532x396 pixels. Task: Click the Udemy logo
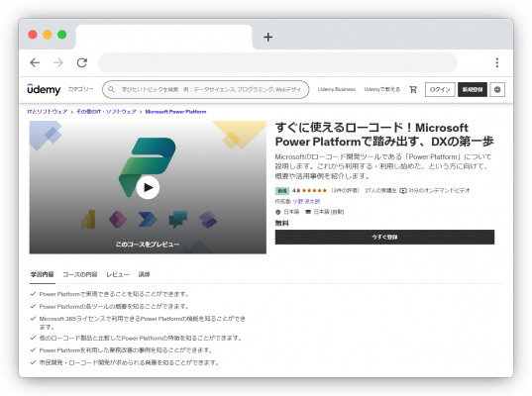44,89
